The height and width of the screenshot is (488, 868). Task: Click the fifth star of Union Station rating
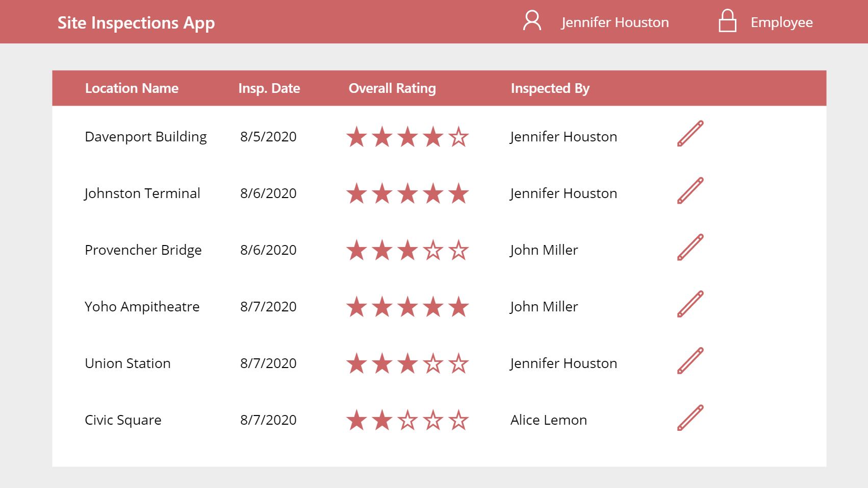coord(459,363)
